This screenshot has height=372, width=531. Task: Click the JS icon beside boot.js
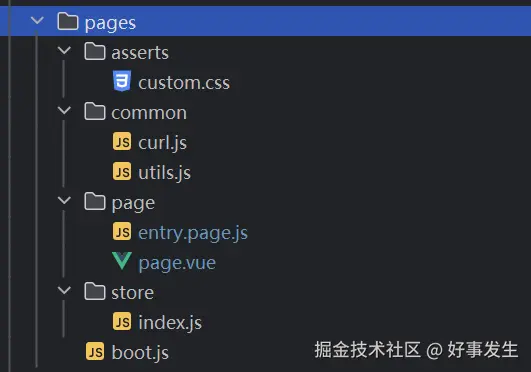95,351
